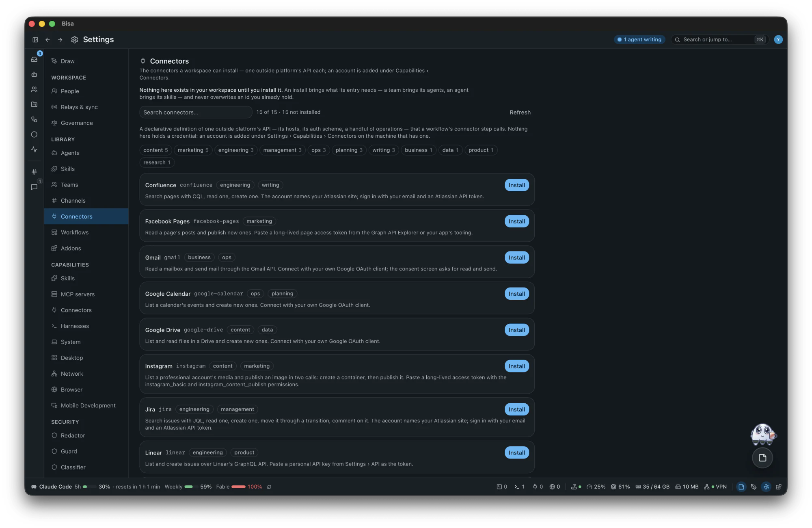Filter connectors by the ops 3 chip
The height and width of the screenshot is (528, 812).
319,150
